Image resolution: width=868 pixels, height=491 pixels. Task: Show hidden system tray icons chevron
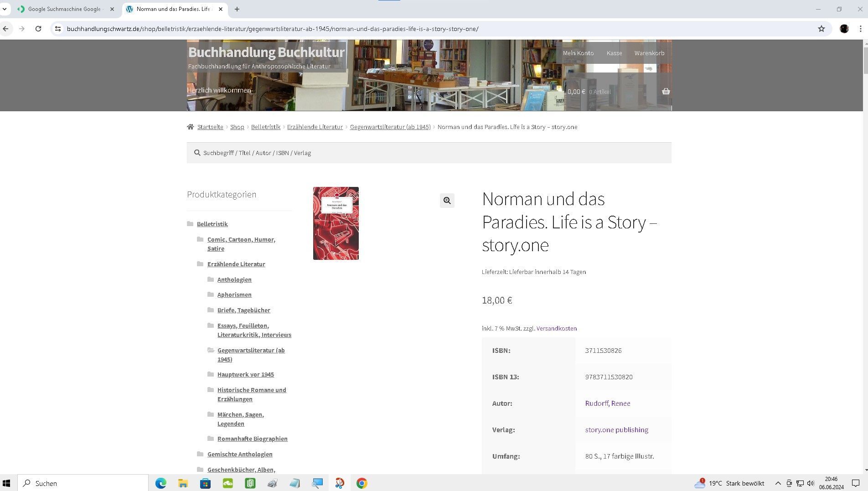tap(778, 483)
